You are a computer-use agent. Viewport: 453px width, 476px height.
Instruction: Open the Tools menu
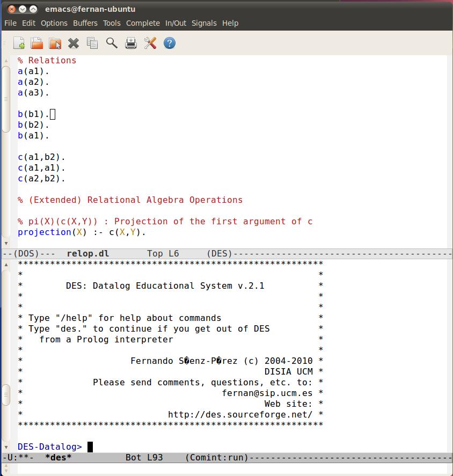[112, 23]
